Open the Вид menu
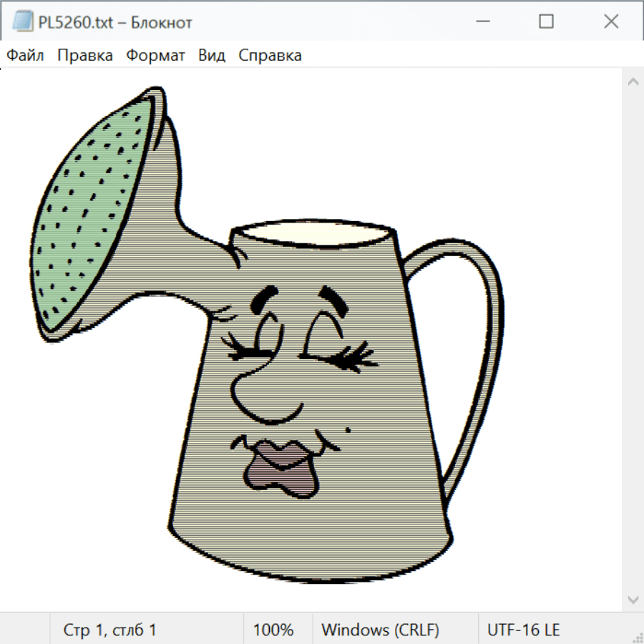The height and width of the screenshot is (644, 644). pos(212,56)
